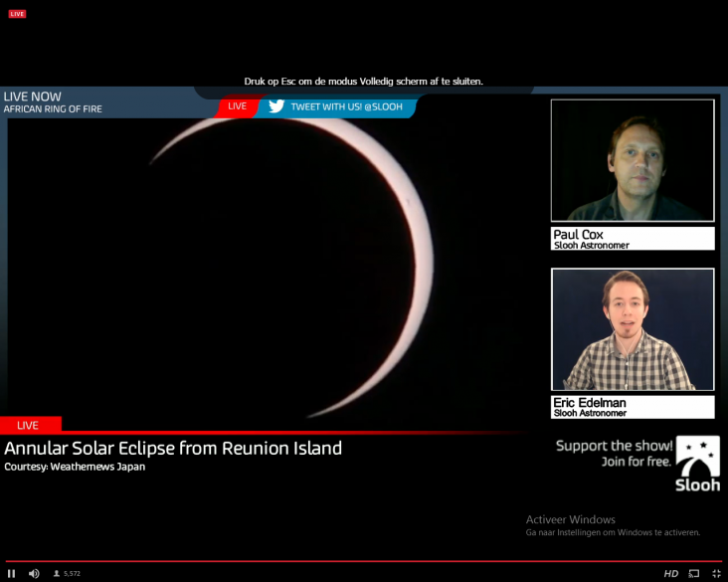Click Courtesy: Weathernews Japan text
This screenshot has height=582, width=728.
pyautogui.click(x=75, y=467)
